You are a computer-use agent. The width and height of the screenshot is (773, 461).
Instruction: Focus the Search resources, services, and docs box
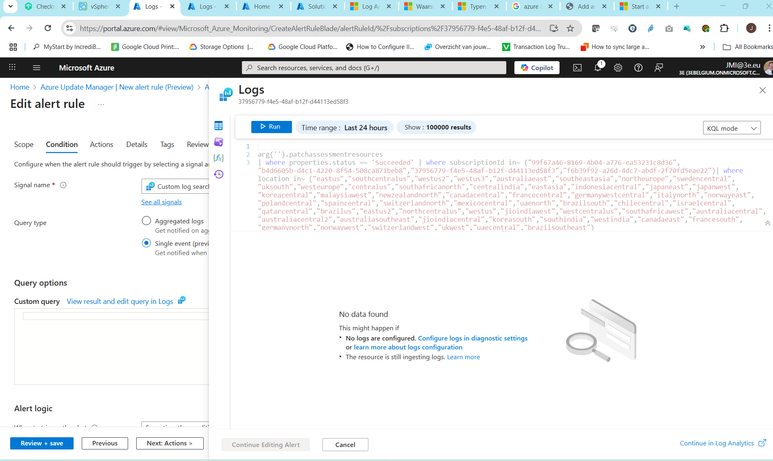(374, 68)
